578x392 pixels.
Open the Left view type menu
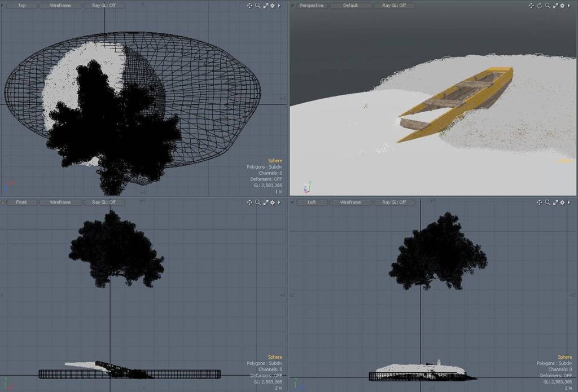(312, 202)
